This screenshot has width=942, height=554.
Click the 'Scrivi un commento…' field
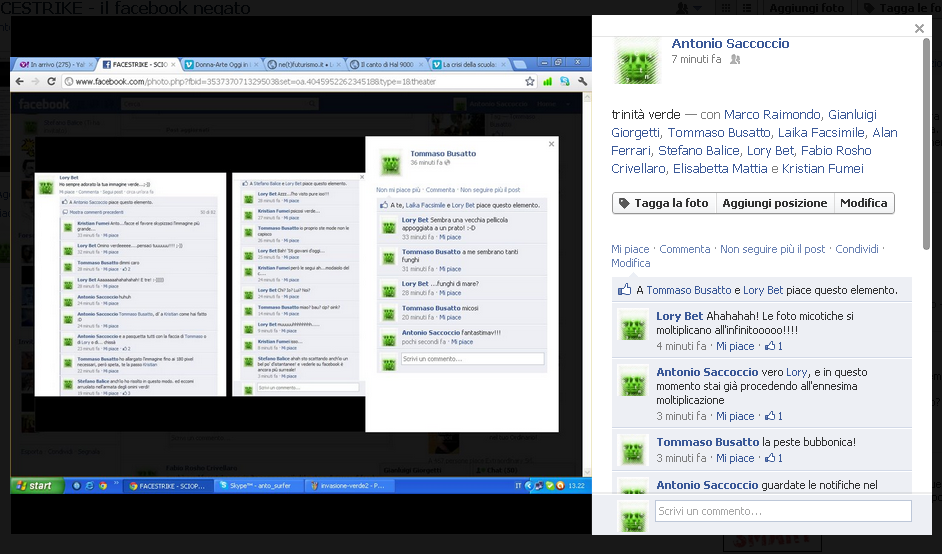(783, 511)
